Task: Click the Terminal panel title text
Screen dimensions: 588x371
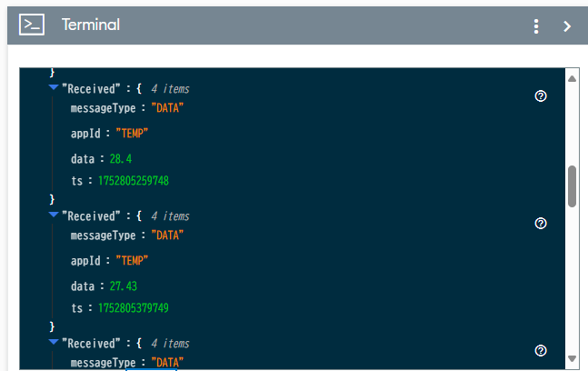Action: click(x=91, y=25)
